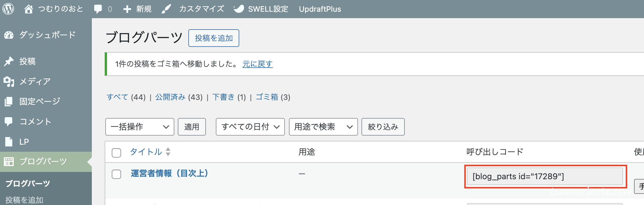The height and width of the screenshot is (205, 644).
Task: Open the 用途で検索 dropdown
Action: point(323,127)
